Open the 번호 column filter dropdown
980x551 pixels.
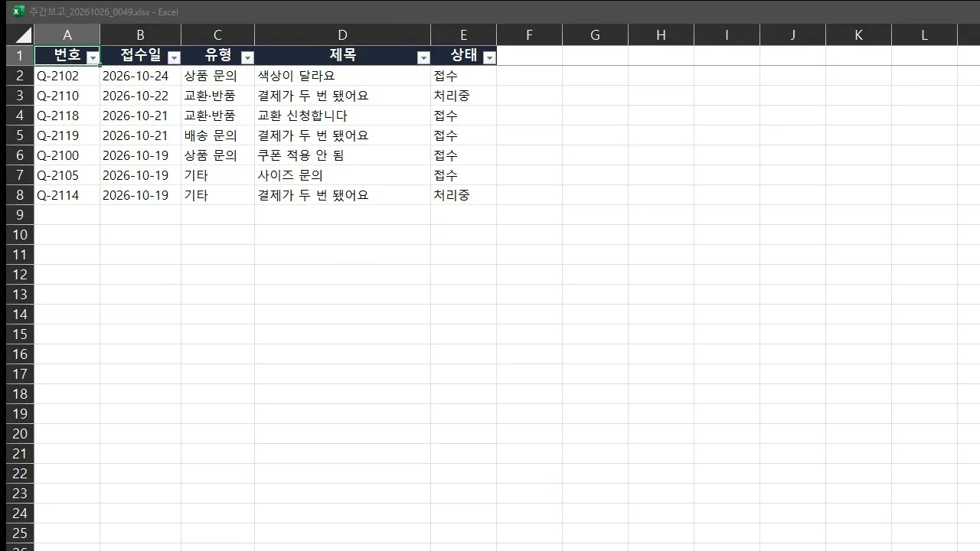pos(93,57)
